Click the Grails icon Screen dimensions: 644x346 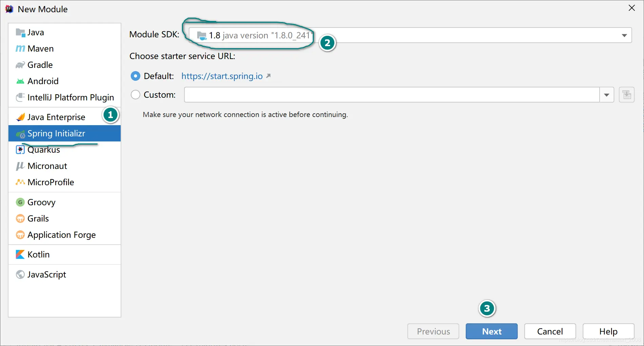(x=20, y=218)
